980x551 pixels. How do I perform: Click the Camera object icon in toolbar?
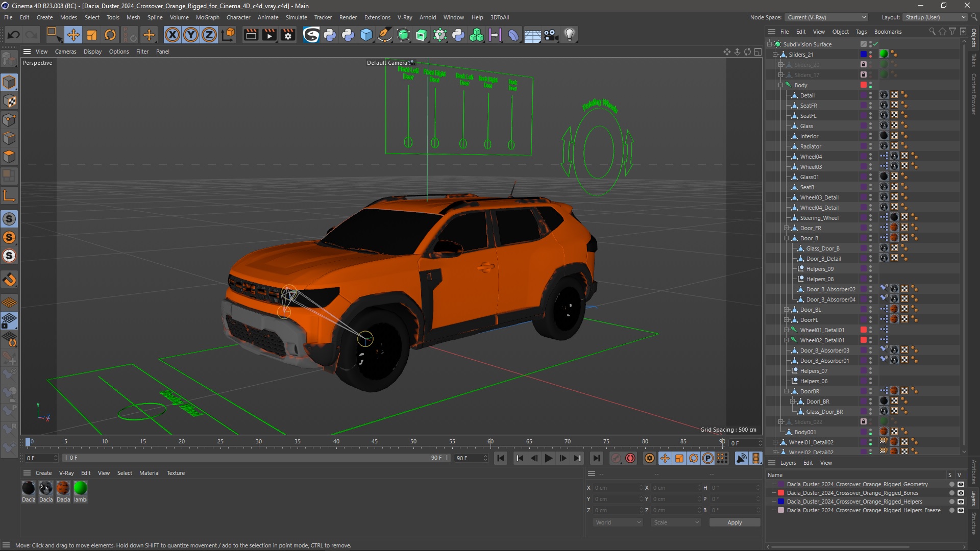(x=551, y=35)
